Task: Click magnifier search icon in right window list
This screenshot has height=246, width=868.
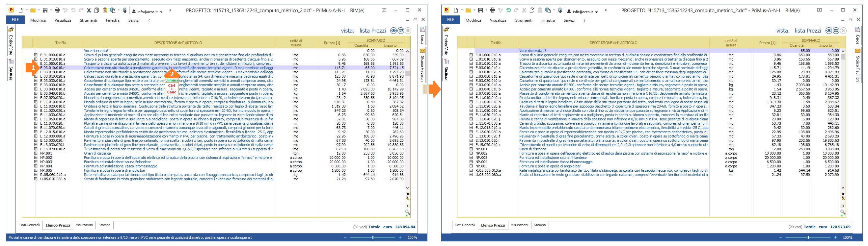Action: tap(843, 212)
